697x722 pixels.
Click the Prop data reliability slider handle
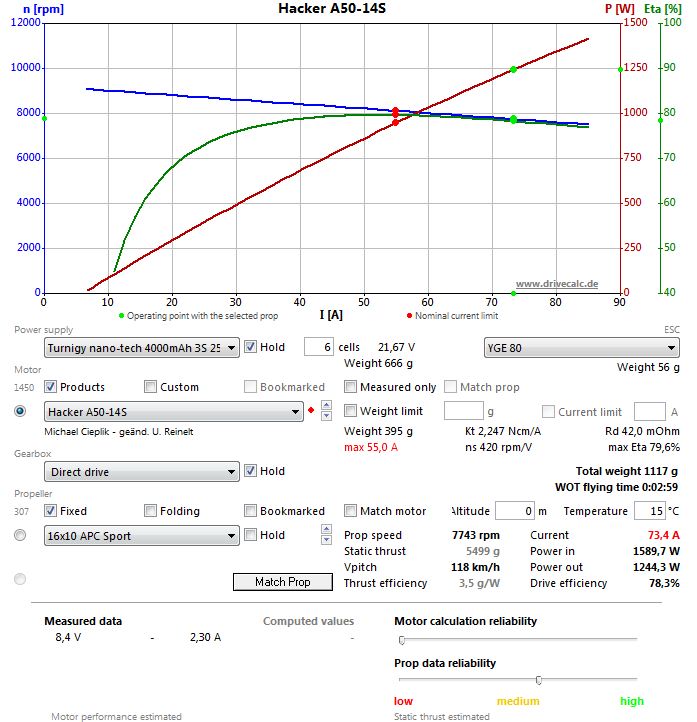click(x=539, y=680)
